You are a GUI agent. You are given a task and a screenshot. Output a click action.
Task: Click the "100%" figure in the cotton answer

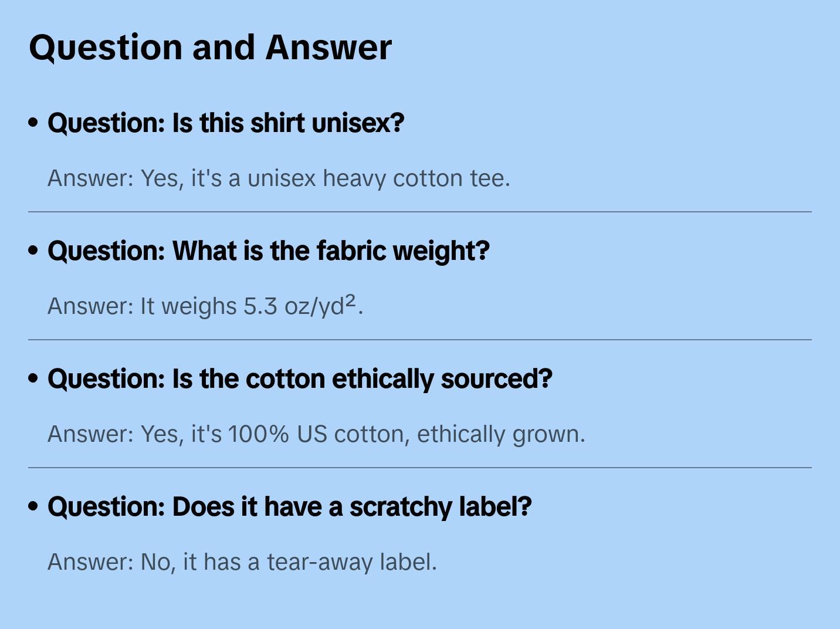[x=258, y=434]
